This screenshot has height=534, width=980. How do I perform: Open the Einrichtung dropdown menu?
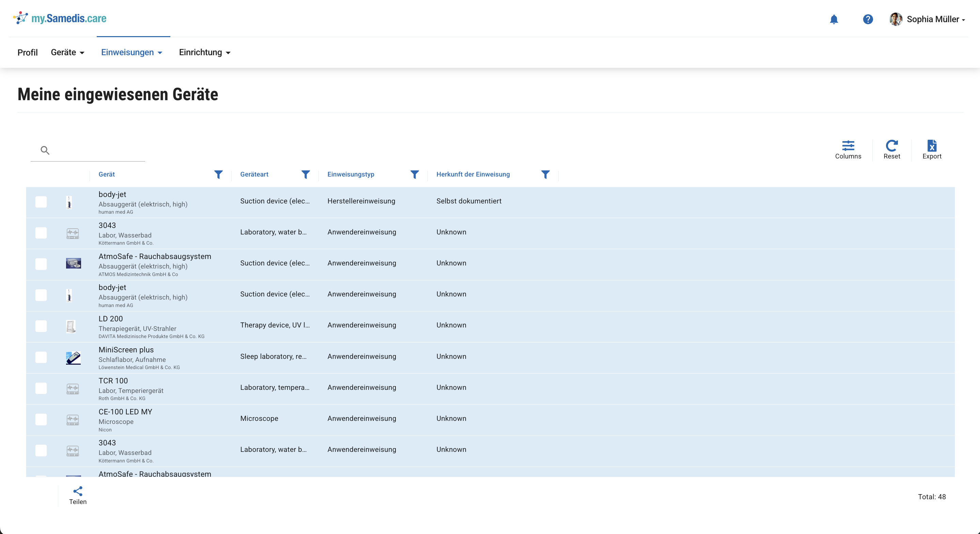(205, 52)
